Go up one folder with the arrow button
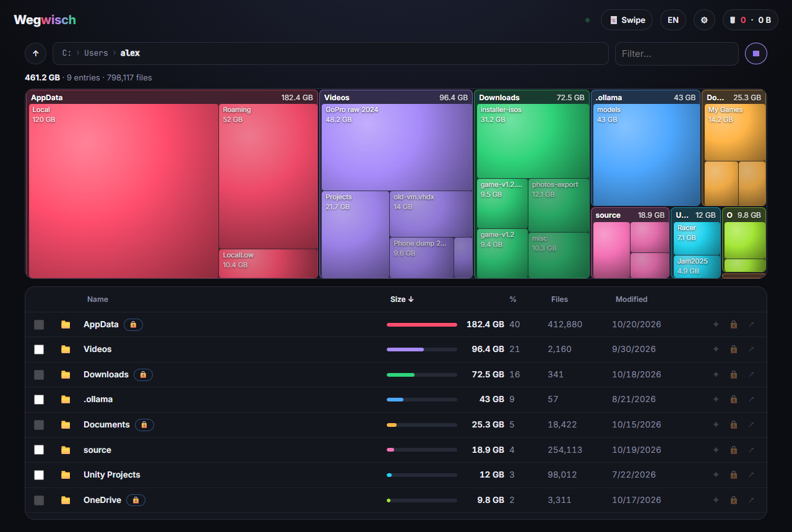 [x=36, y=53]
